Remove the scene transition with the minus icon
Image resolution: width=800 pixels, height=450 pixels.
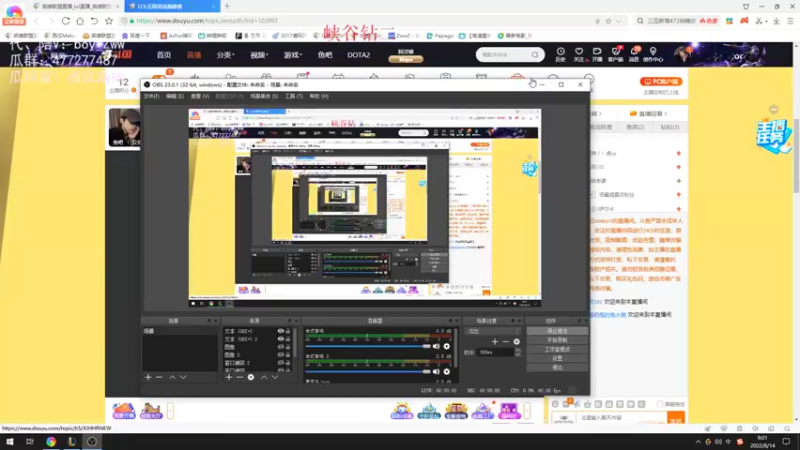pyautogui.click(x=506, y=341)
